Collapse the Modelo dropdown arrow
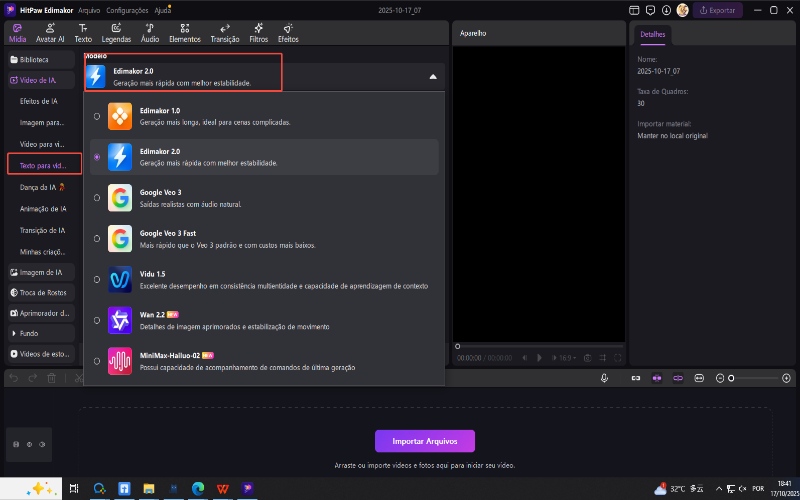 [433, 77]
